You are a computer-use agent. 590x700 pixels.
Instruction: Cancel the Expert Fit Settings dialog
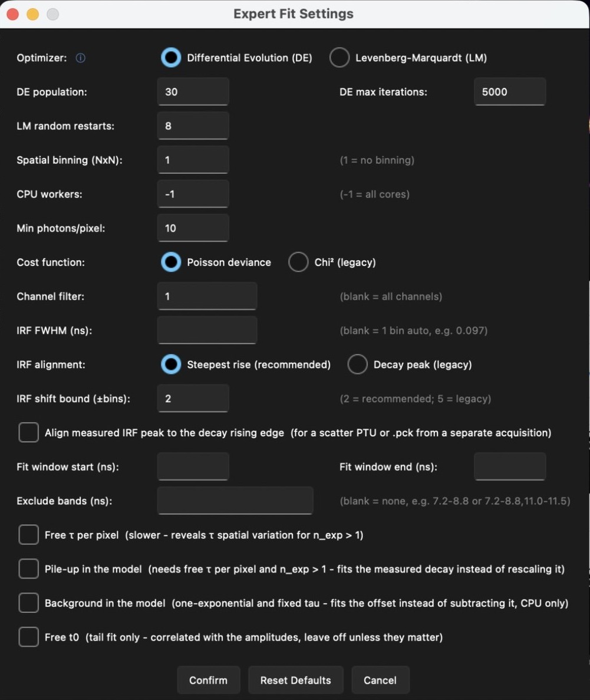[x=380, y=680]
